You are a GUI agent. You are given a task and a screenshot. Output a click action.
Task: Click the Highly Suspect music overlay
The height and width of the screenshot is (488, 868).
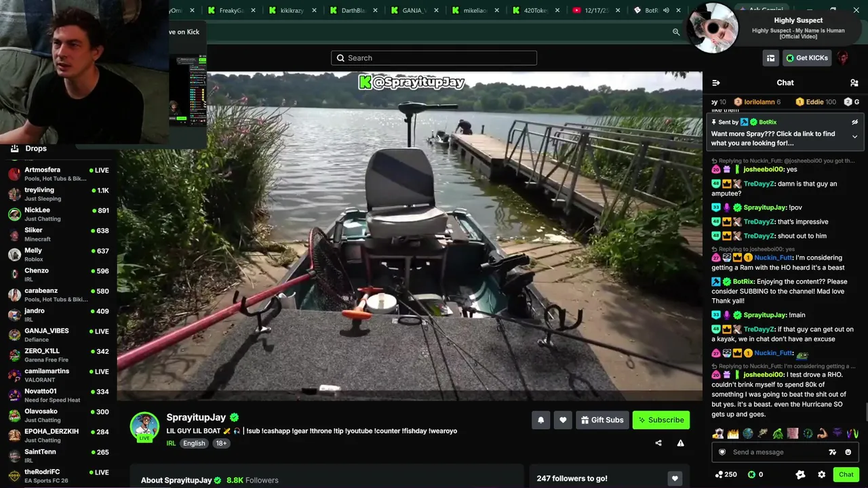click(x=775, y=28)
